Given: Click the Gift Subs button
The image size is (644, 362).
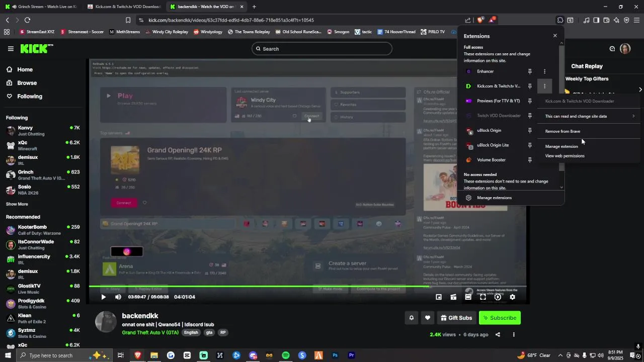Looking at the screenshot, I should (456, 318).
